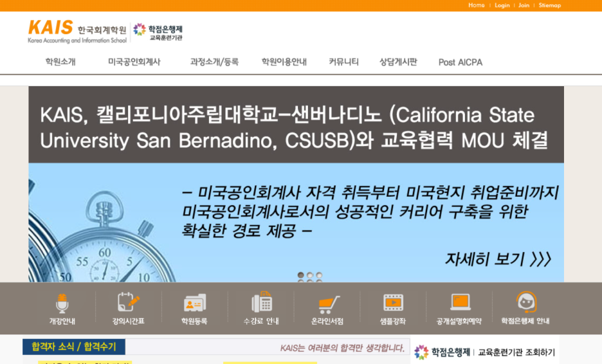
Task: Open the 상담게시판 menu
Action: 398,62
